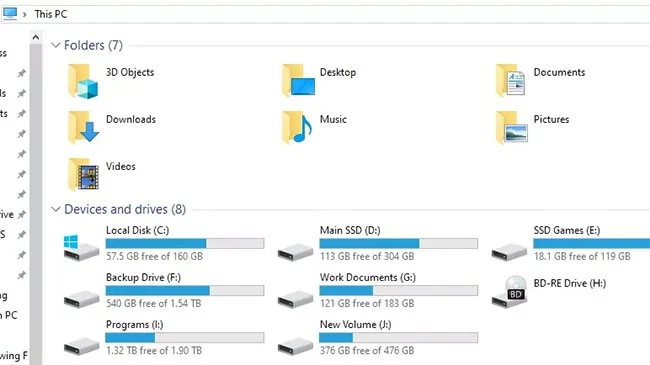Viewport: 650px width, 365px height.
Task: Select the Programs (I:) drive icon
Action: [81, 347]
